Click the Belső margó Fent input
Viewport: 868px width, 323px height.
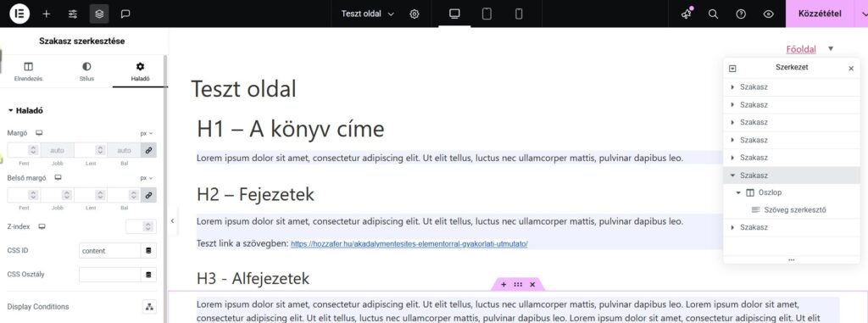tap(23, 195)
